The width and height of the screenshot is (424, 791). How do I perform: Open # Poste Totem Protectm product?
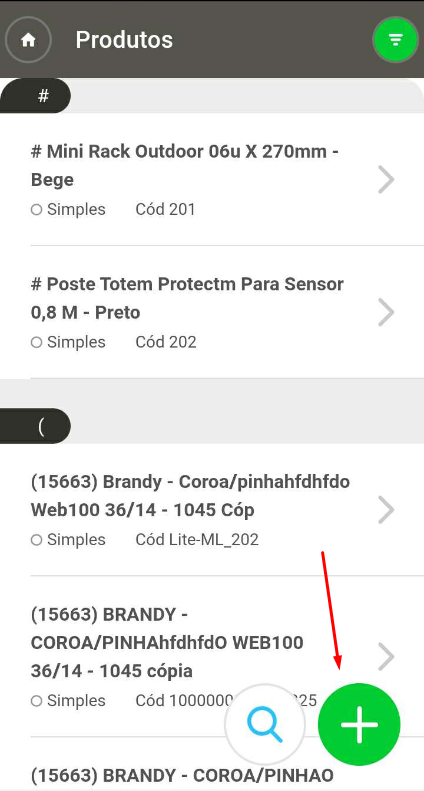point(212,312)
